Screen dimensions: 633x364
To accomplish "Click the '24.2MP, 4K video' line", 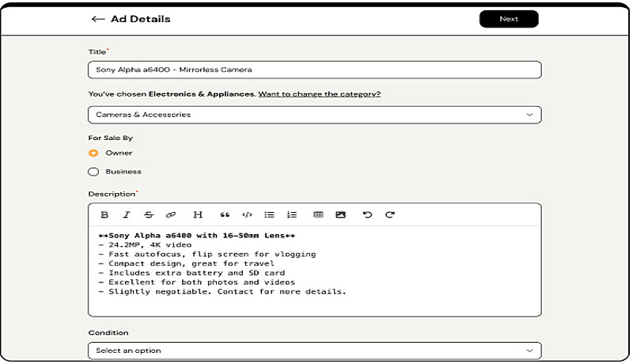I will click(x=145, y=245).
